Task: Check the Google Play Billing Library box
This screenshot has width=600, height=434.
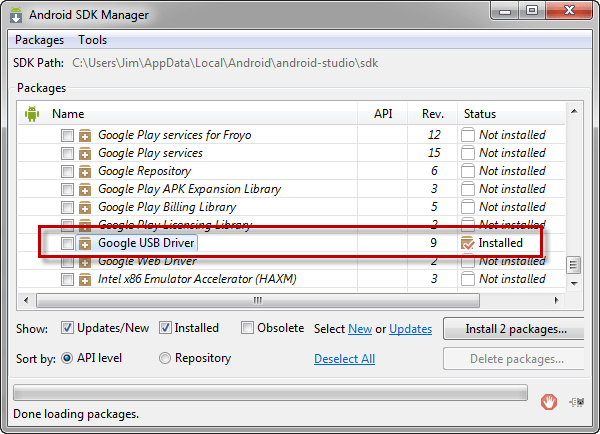Action: 67,207
